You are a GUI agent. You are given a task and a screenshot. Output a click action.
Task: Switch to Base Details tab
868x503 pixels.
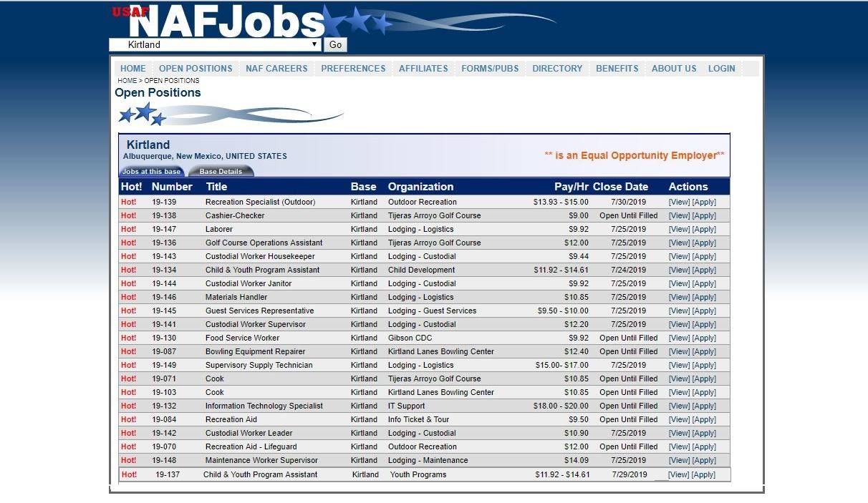221,172
